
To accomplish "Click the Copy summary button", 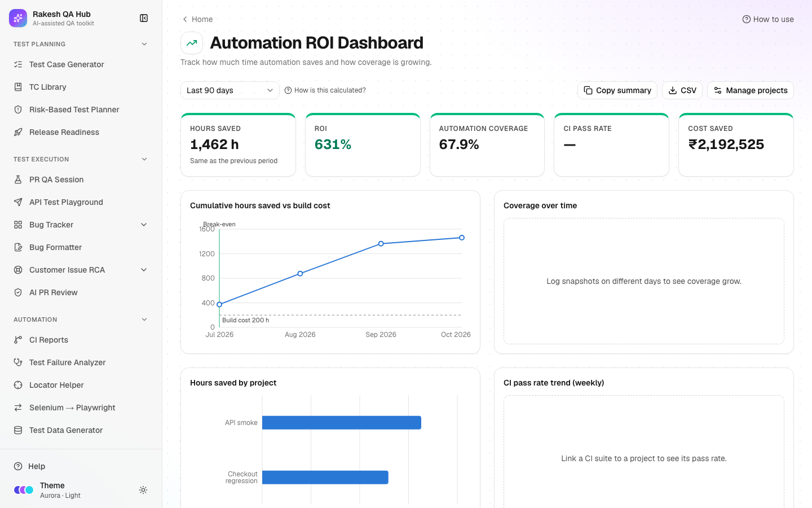I will coord(617,90).
